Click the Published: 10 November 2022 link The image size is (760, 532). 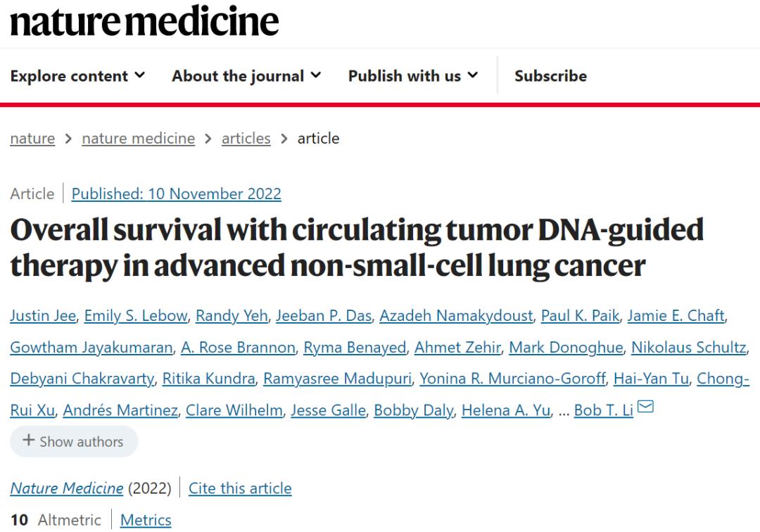[176, 194]
